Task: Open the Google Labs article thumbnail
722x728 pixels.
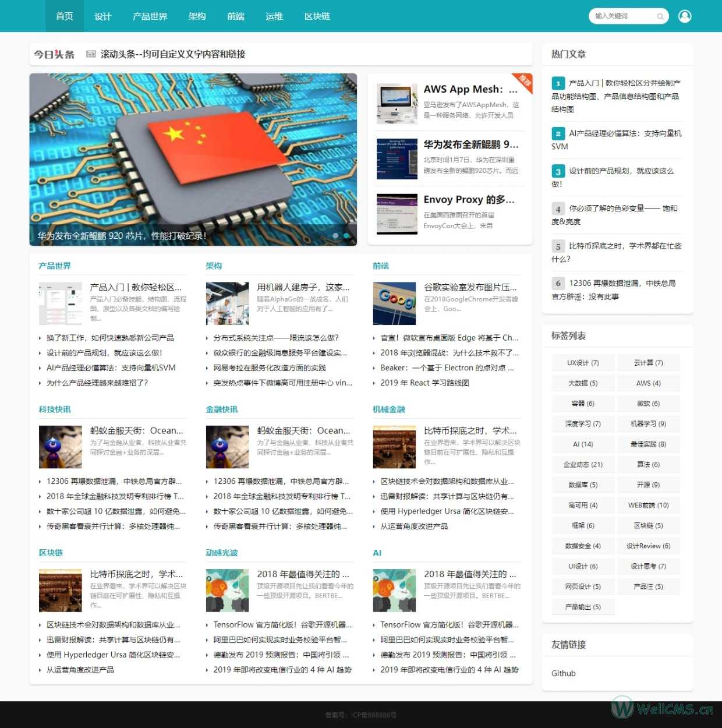Action: click(394, 303)
